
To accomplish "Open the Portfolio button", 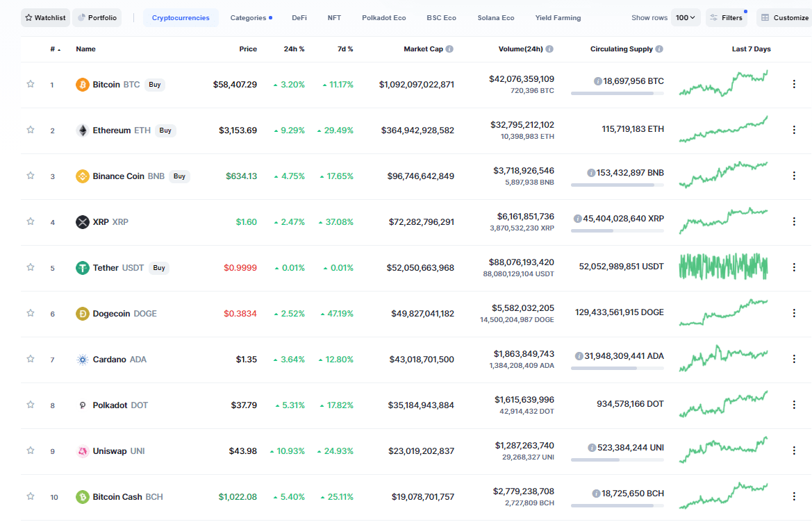I will [x=97, y=17].
